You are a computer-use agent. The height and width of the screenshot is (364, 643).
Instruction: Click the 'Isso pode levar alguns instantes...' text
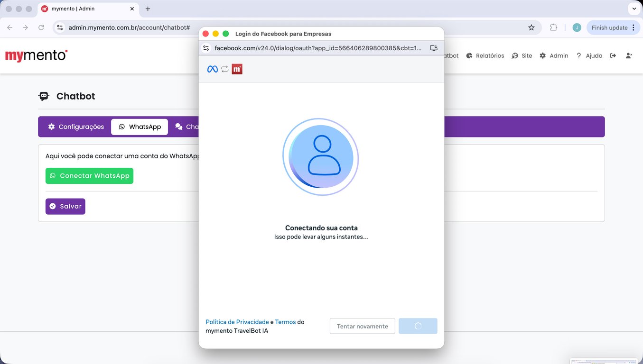[x=321, y=237]
